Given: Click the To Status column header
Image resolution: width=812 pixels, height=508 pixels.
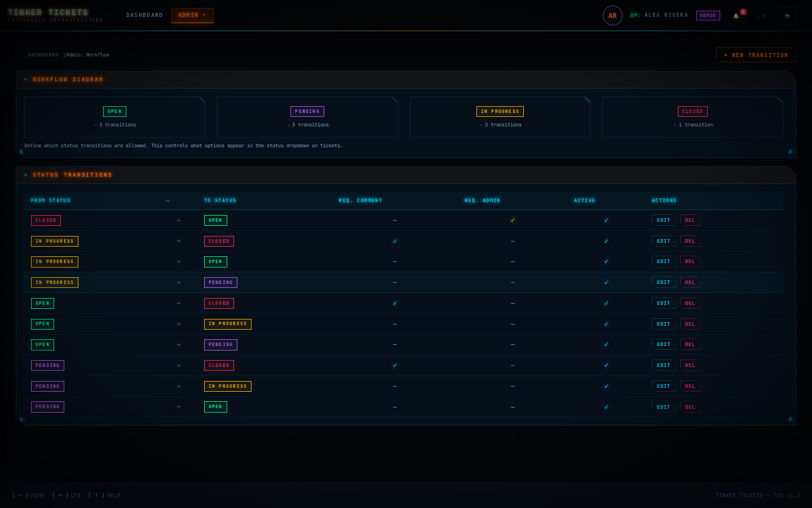Looking at the screenshot, I should click(220, 200).
